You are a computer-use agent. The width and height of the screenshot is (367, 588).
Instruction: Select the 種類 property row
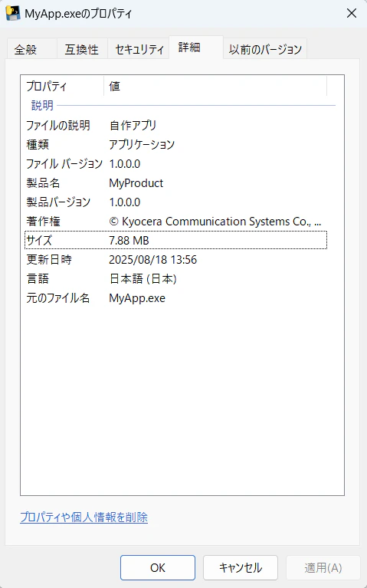pyautogui.click(x=175, y=144)
